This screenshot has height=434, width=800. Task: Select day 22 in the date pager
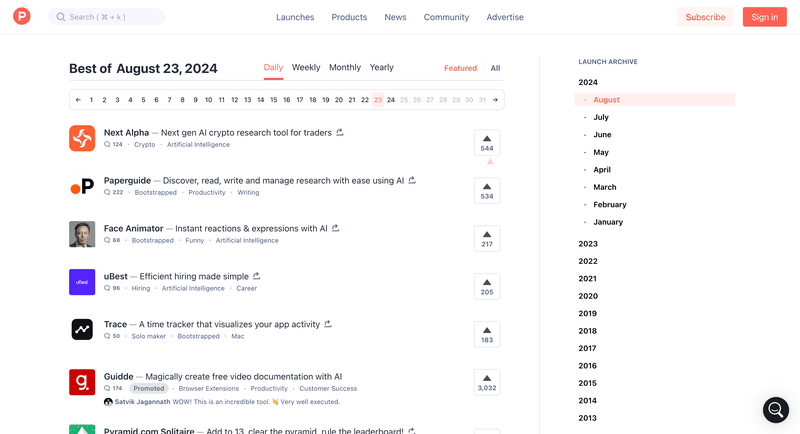[365, 100]
